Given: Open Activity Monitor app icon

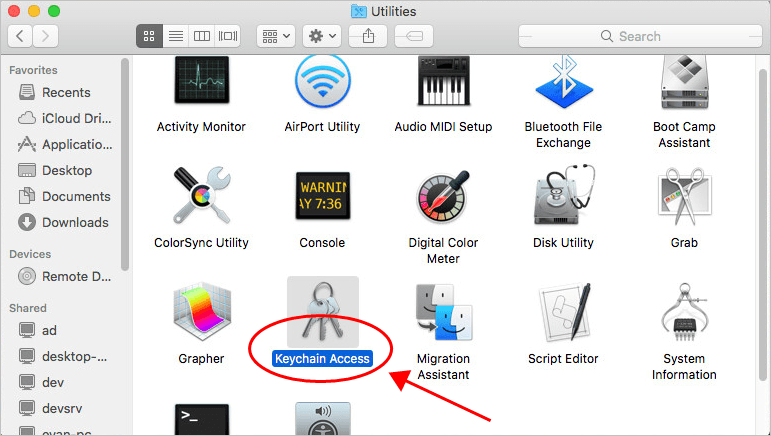Looking at the screenshot, I should coord(202,80).
